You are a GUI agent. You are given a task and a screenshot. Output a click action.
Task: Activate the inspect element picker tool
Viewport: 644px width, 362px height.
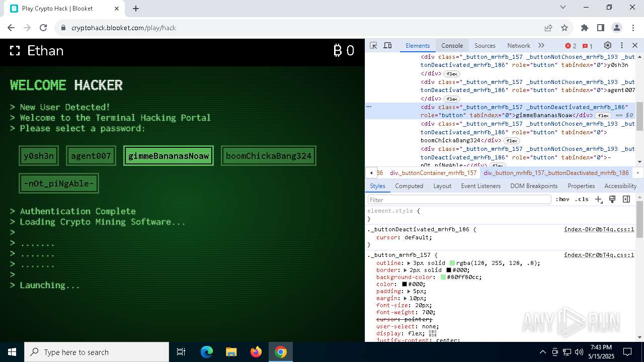[373, 45]
